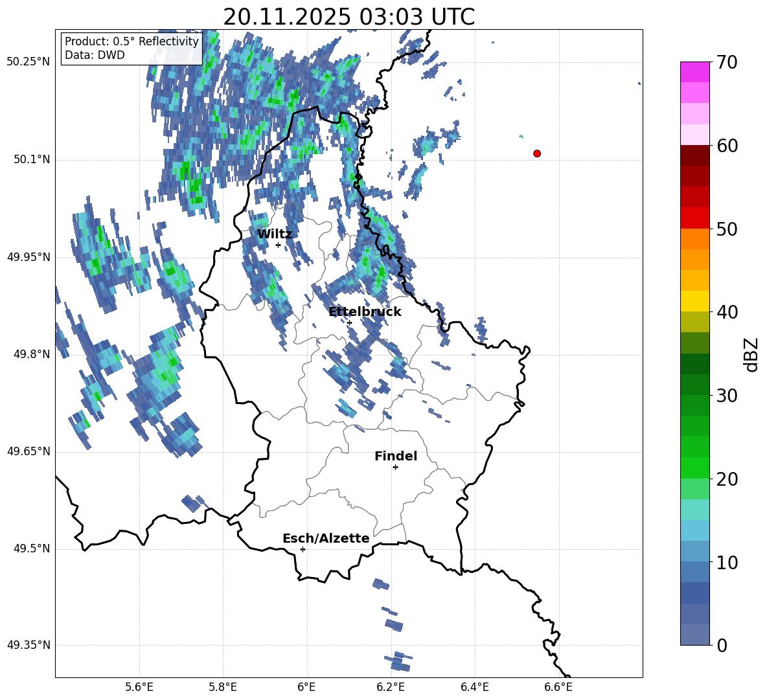Click the 6.2°E longitude label

[x=391, y=687]
